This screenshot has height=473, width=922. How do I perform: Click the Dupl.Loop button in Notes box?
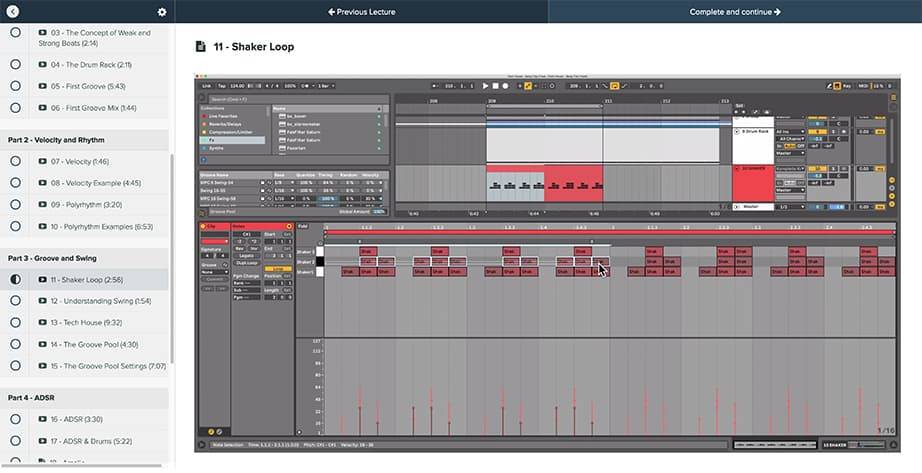[x=246, y=263]
